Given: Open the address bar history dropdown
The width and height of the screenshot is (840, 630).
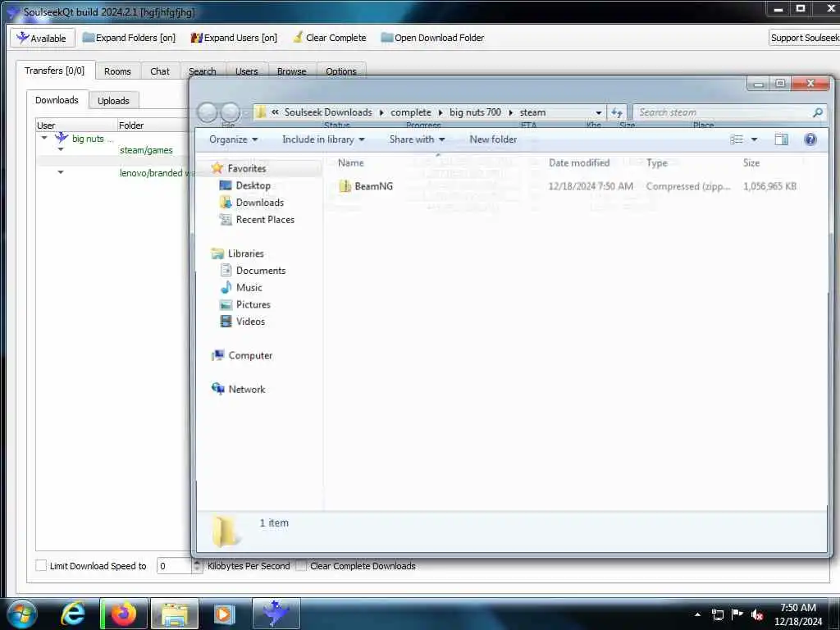Looking at the screenshot, I should pos(598,112).
